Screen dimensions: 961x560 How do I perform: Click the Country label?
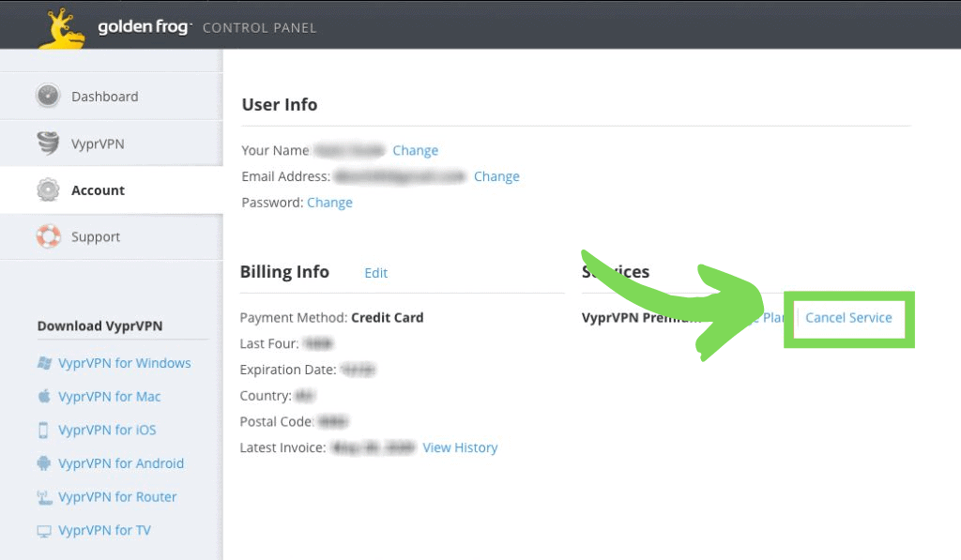[266, 396]
